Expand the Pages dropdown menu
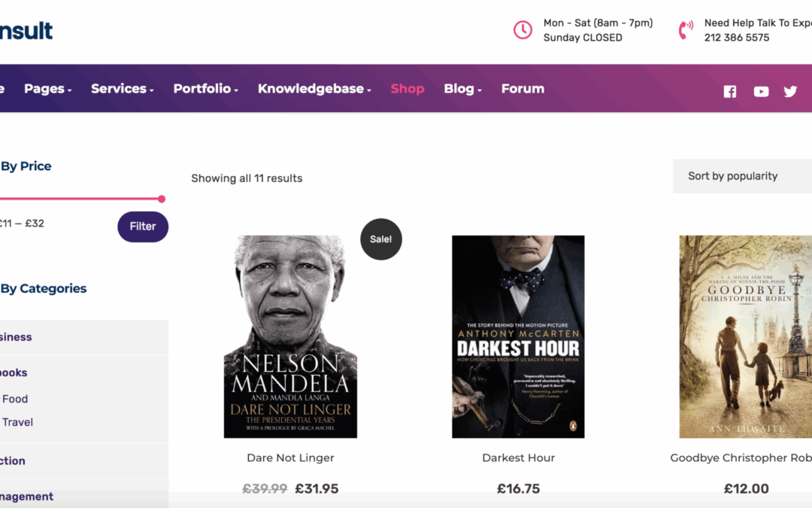 (47, 89)
